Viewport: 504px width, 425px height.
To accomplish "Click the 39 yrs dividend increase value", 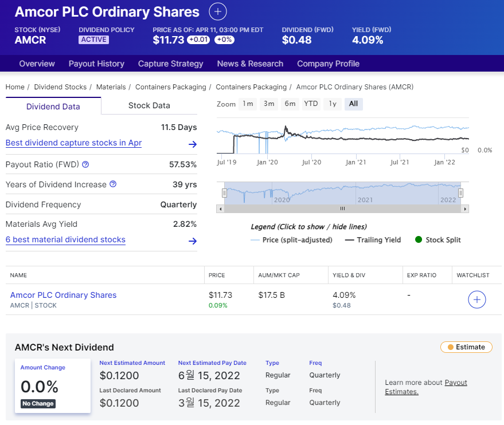I will click(x=185, y=184).
